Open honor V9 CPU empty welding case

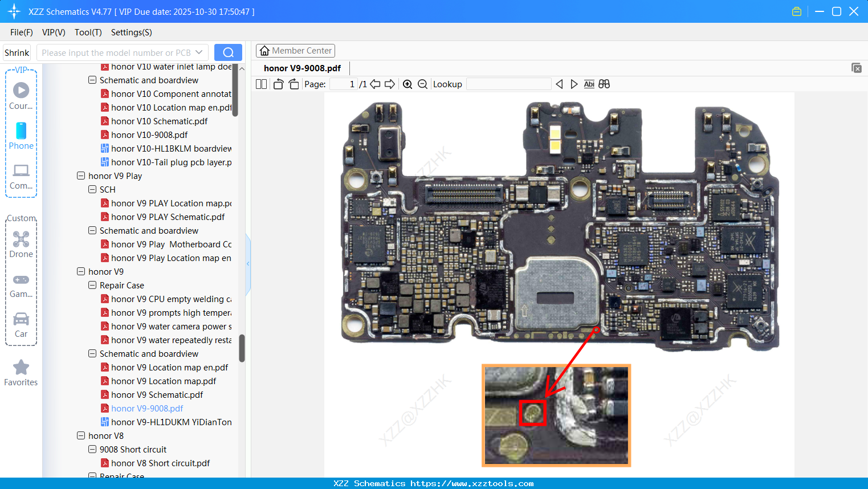[x=166, y=299]
